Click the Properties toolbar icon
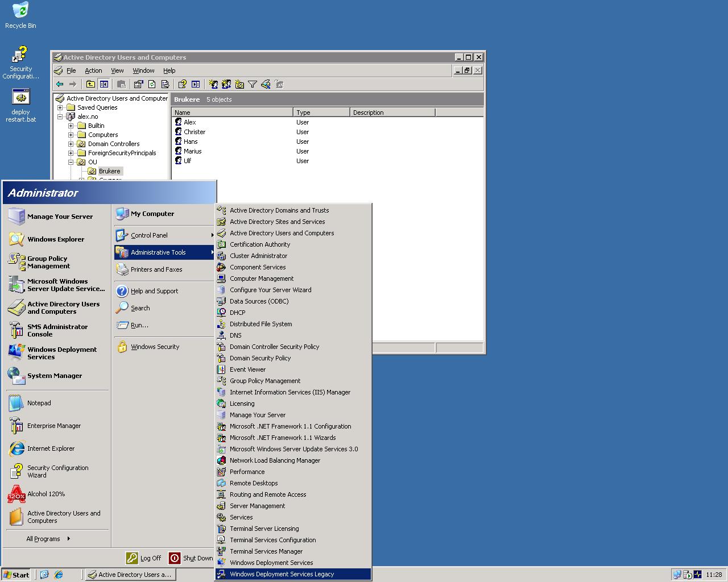The image size is (728, 582). pyautogui.click(x=138, y=84)
